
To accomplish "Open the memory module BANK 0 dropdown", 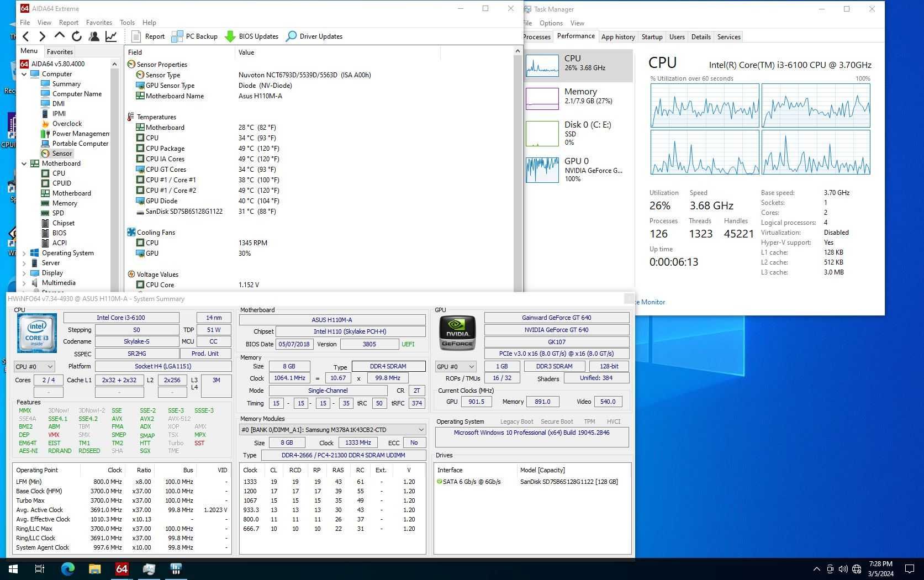I will click(x=332, y=430).
